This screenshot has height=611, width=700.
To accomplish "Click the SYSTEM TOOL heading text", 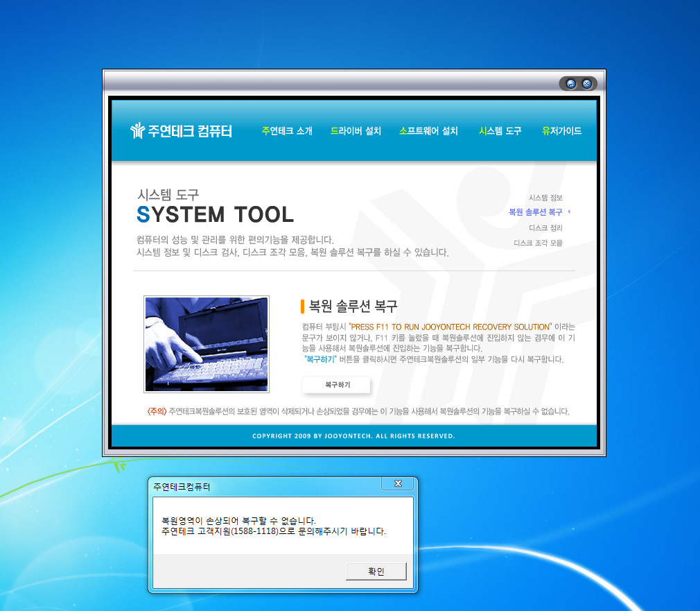I will [x=215, y=214].
